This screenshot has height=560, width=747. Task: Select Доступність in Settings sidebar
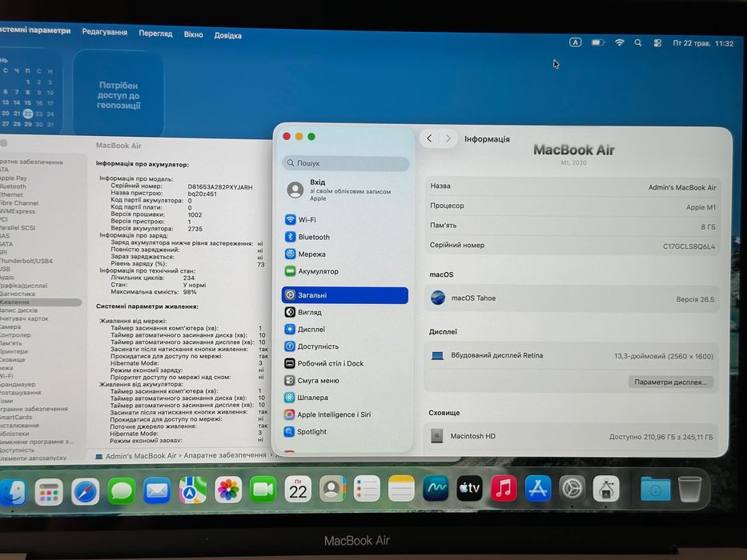tap(345, 346)
